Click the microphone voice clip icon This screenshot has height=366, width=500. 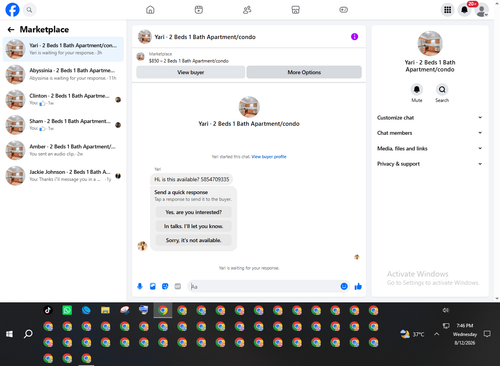tap(140, 286)
